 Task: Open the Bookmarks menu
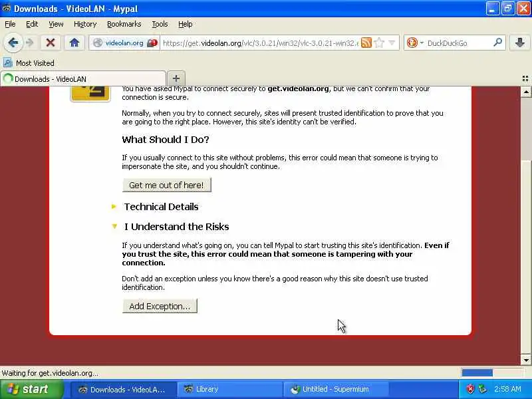point(124,24)
